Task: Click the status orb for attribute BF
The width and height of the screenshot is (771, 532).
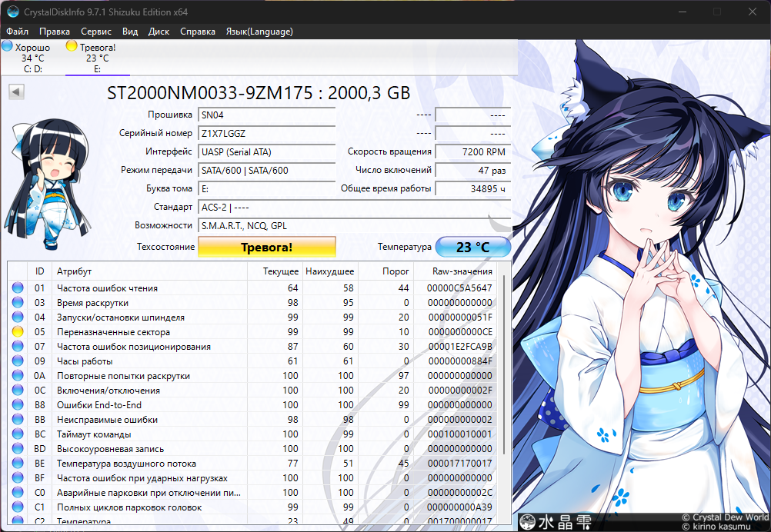Action: [18, 478]
